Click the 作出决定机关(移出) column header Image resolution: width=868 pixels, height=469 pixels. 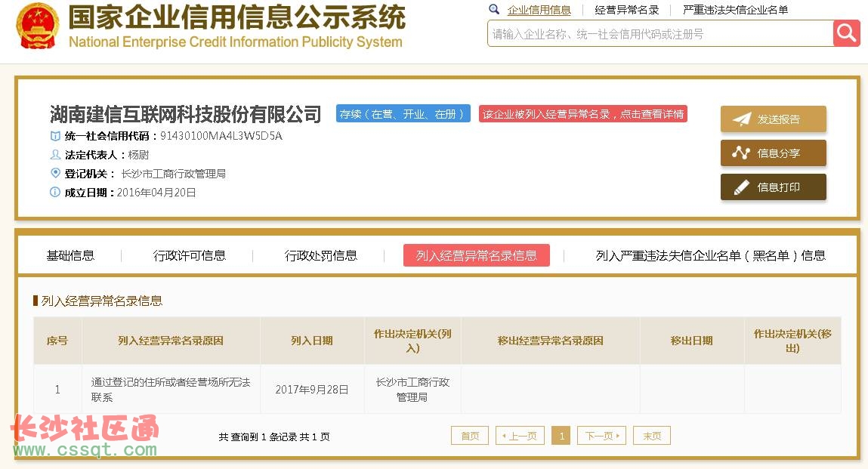click(x=792, y=341)
